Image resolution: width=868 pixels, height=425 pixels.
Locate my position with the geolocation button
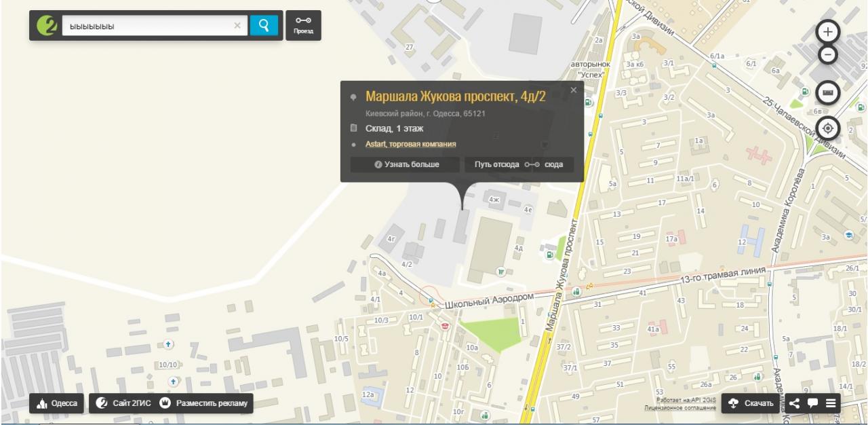coord(828,128)
